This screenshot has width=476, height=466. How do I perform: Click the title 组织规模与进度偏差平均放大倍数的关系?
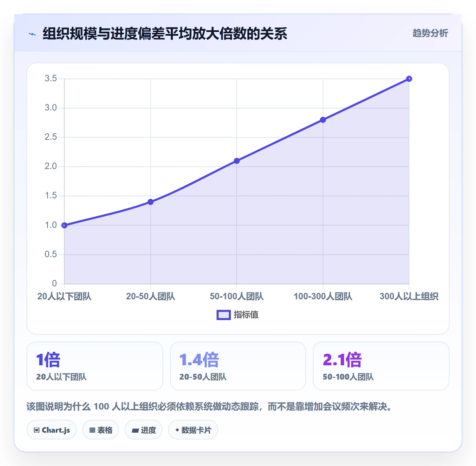click(x=165, y=34)
